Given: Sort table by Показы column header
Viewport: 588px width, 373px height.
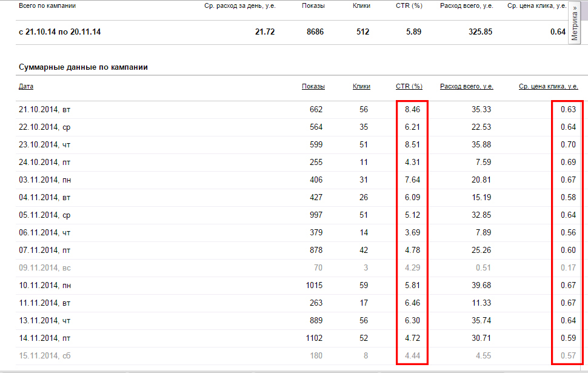Looking at the screenshot, I should tap(313, 87).
